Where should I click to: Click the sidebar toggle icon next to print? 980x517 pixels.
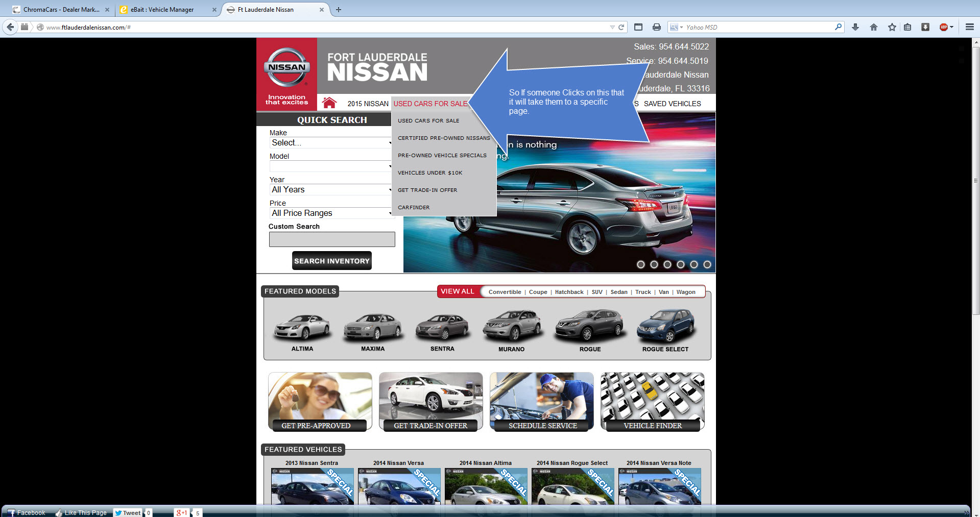tap(638, 27)
